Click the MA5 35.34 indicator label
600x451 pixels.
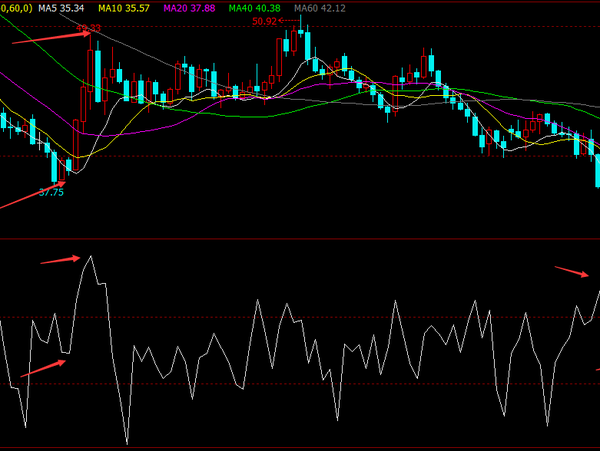point(60,8)
